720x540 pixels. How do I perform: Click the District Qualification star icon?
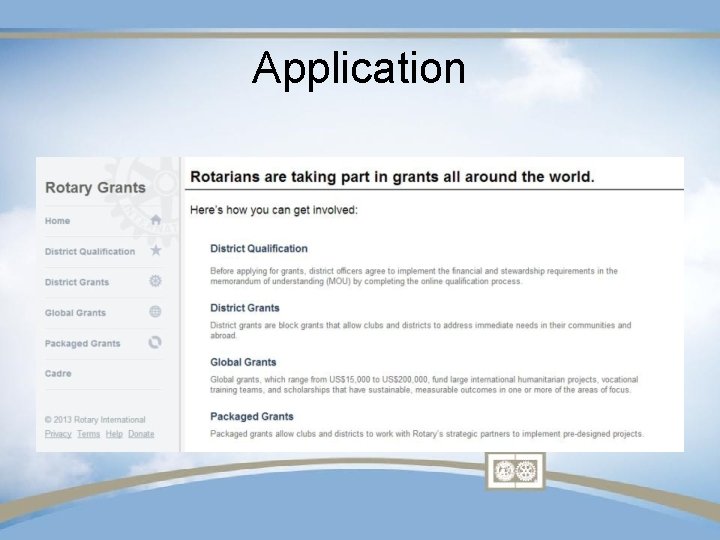(x=156, y=250)
